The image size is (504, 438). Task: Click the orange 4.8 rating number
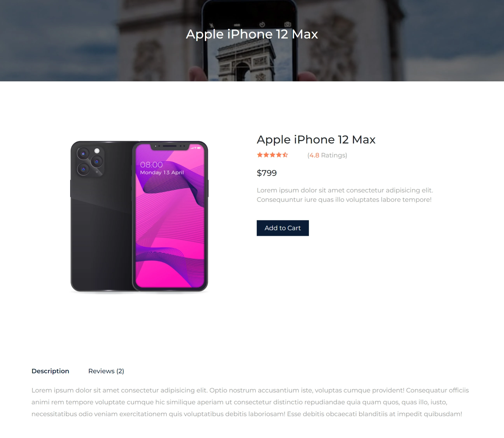[x=314, y=155]
